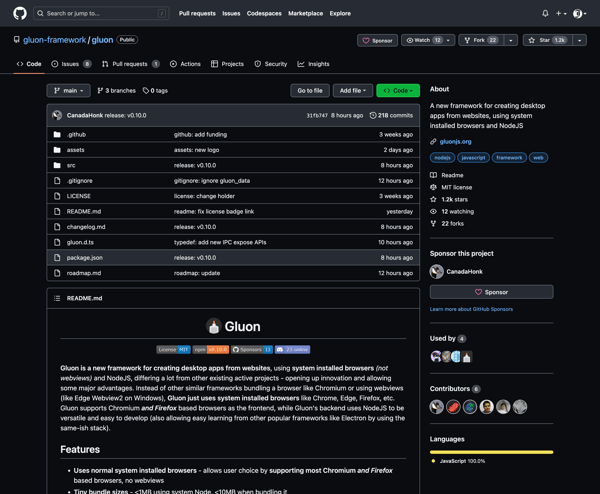This screenshot has height=494, width=600.
Task: Open the gluon repository name link
Action: tap(102, 40)
